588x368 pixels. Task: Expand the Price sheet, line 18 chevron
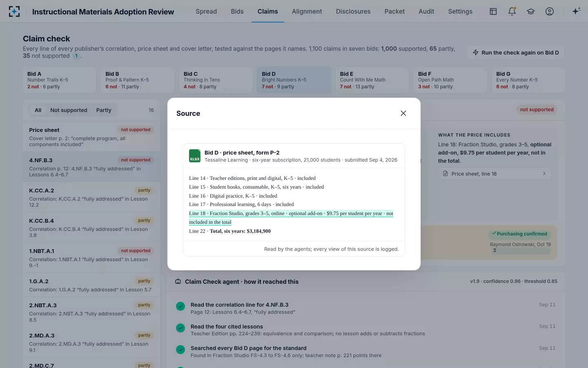coord(544,174)
